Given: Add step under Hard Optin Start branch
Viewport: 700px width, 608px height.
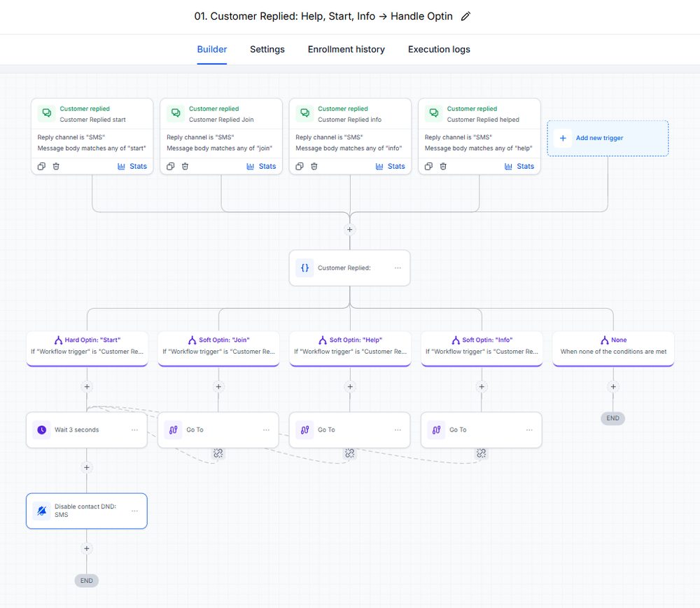Looking at the screenshot, I should pos(87,387).
